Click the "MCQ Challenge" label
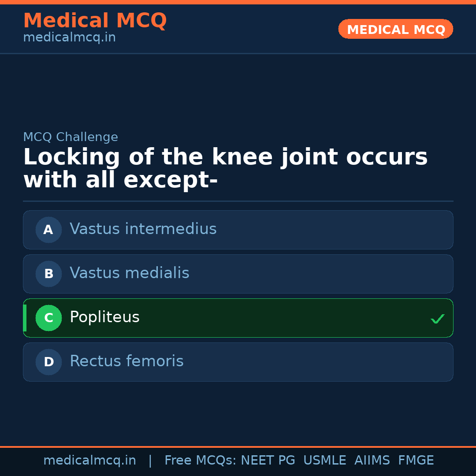This screenshot has height=476, width=476. pos(71,138)
